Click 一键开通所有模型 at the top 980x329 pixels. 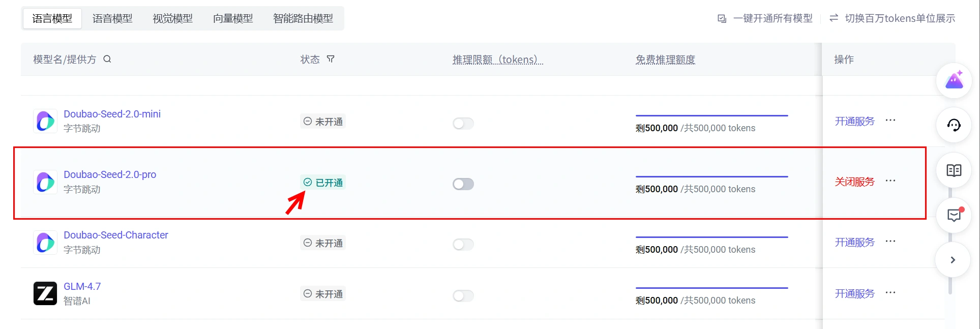click(772, 18)
